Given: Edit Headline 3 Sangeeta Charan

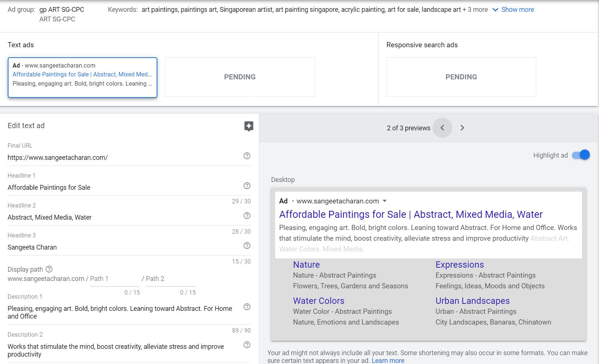Looking at the screenshot, I should tap(124, 247).
